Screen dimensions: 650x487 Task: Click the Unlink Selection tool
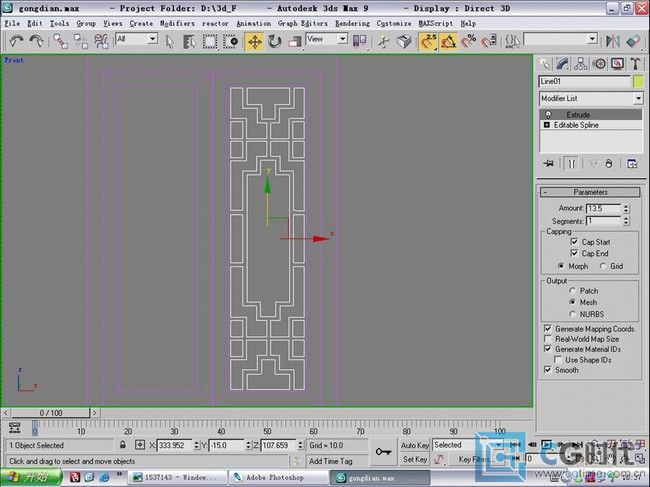tap(81, 41)
